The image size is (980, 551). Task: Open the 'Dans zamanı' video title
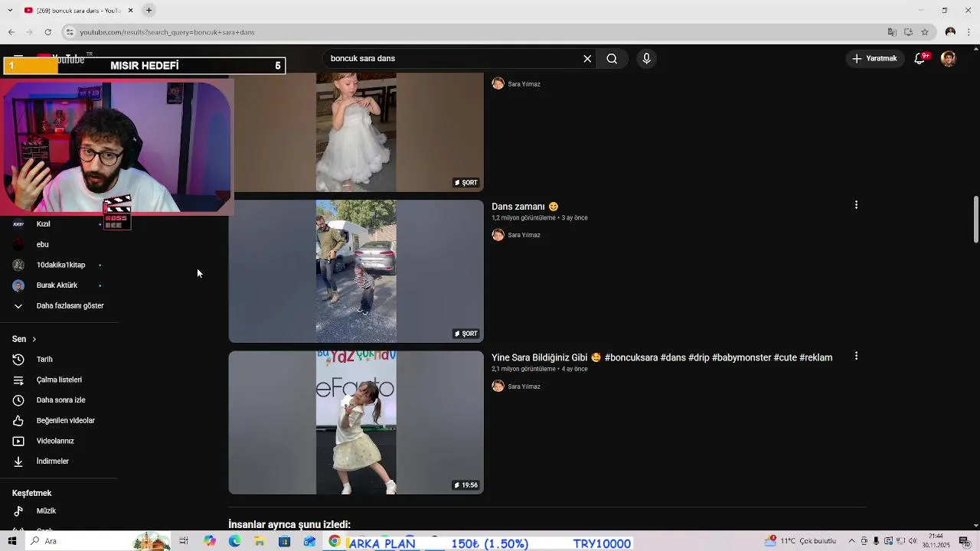point(525,207)
